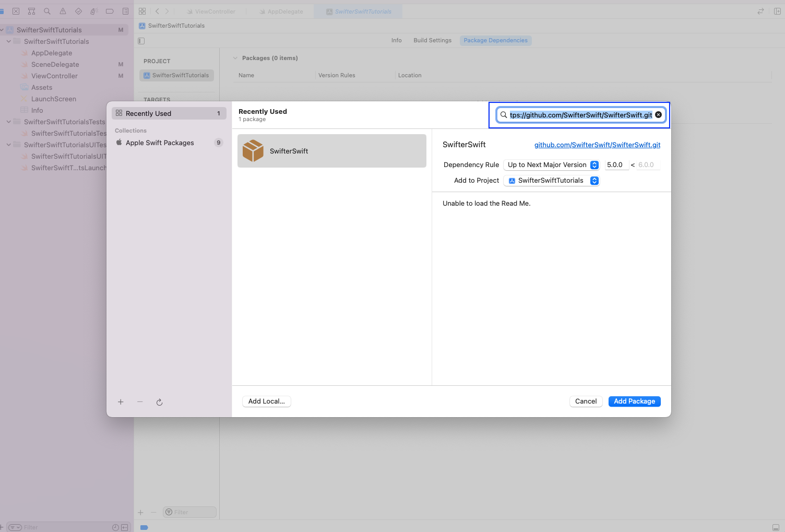Collapse the SwifterSwiftTutorials group folder

click(8, 42)
